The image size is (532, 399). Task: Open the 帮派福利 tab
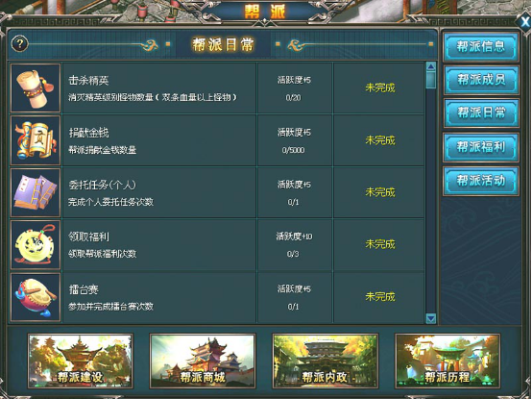pyautogui.click(x=481, y=147)
